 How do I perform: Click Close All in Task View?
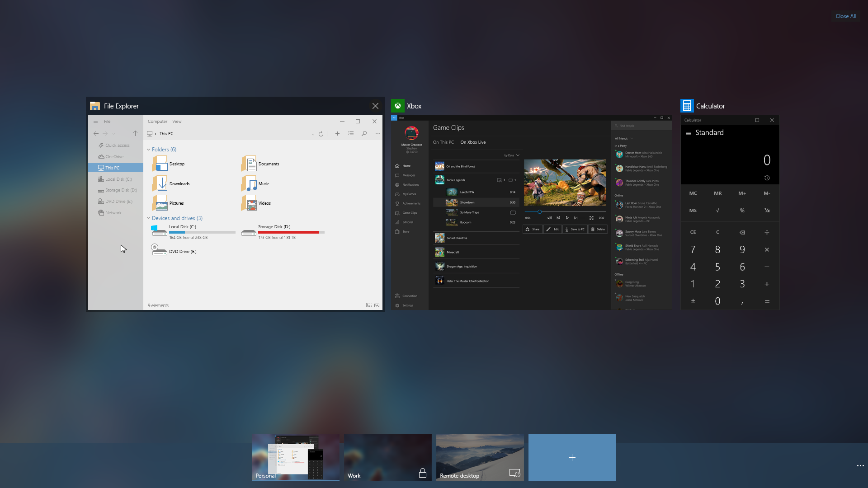[x=845, y=16]
